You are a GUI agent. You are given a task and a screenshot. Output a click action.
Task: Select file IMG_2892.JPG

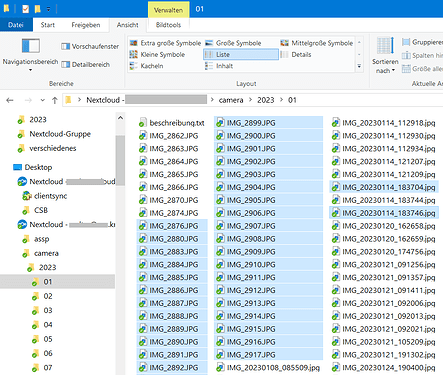(172, 368)
